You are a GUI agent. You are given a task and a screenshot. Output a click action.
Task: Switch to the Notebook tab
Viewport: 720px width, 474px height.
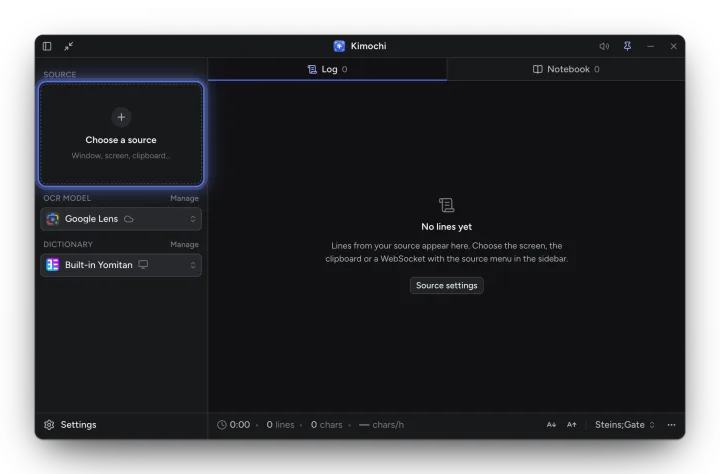click(566, 69)
